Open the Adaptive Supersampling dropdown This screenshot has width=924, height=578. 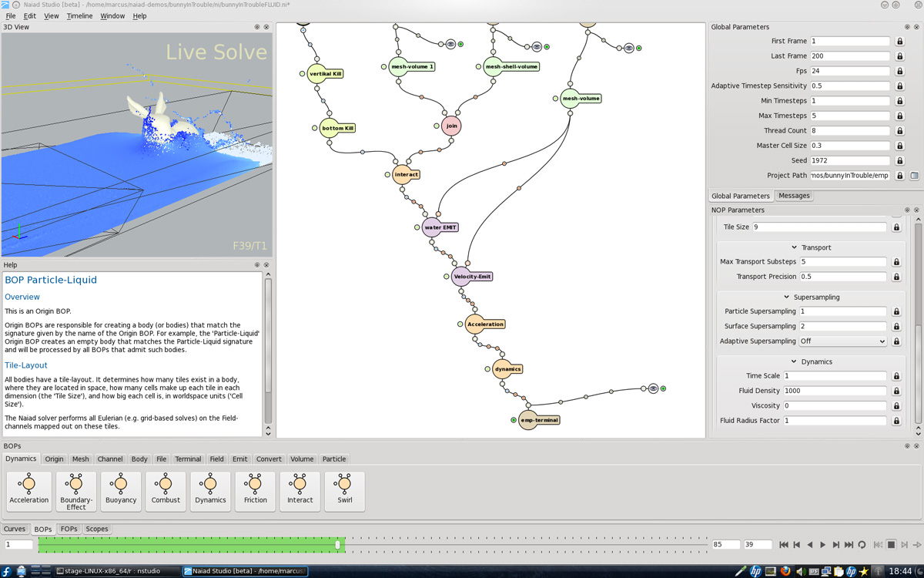[x=844, y=341]
